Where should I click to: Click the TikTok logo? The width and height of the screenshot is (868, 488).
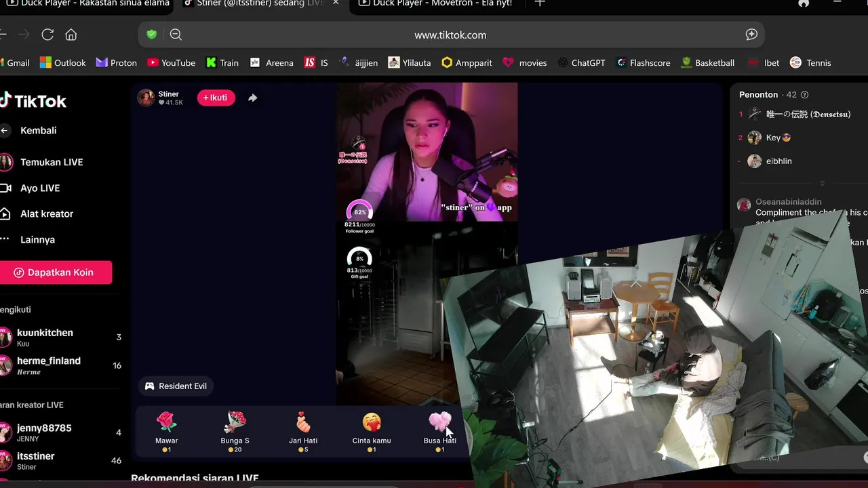[x=33, y=101]
